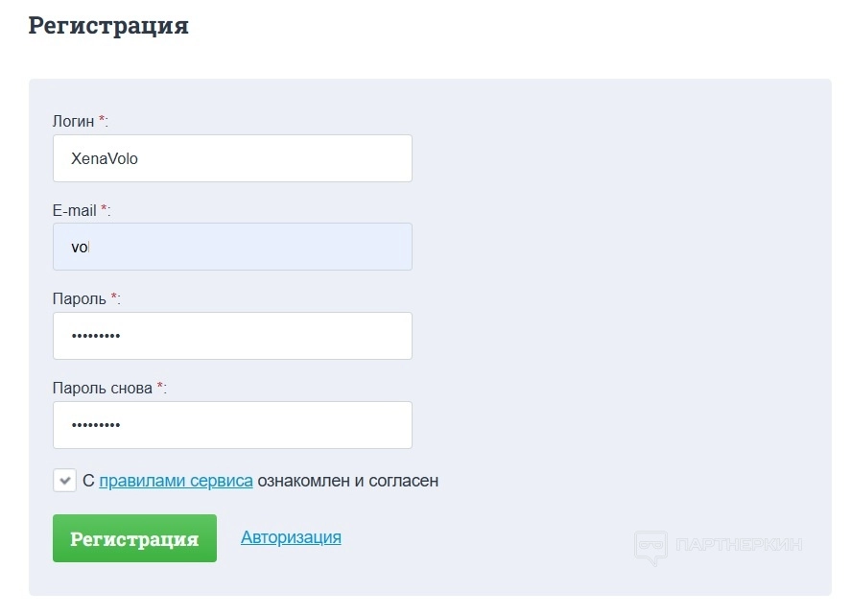Click the red asterisk beside Пароль снова
Viewport: 851px width, 616px height.
pyautogui.click(x=160, y=388)
